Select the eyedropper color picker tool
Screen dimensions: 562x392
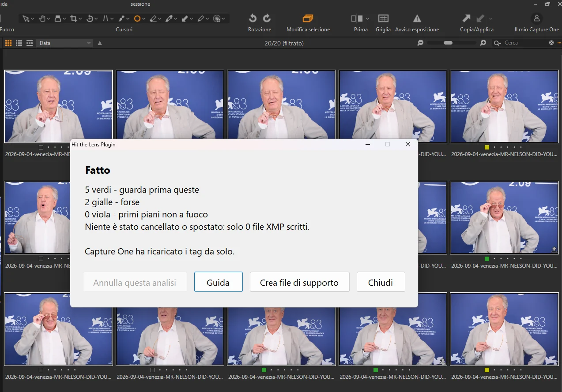click(x=169, y=19)
